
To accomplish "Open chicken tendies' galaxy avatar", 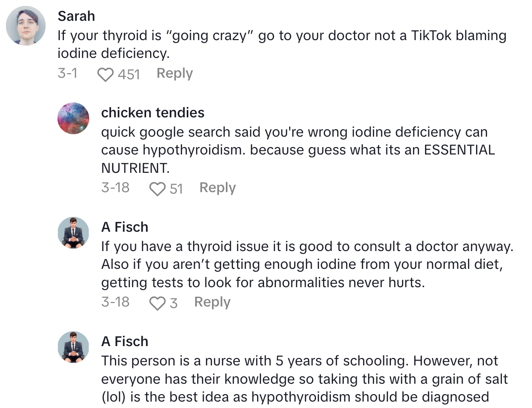I will pos(73,118).
